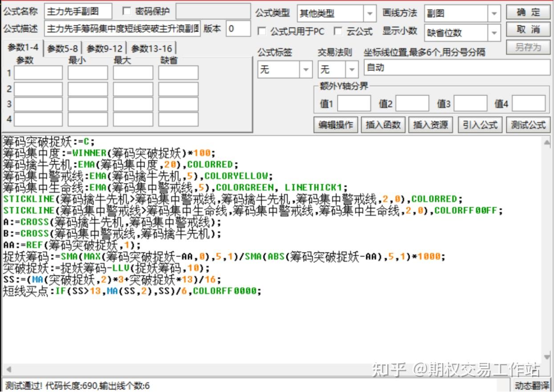Click the 公式名称 input field
The height and width of the screenshot is (392, 554).
[x=78, y=12]
